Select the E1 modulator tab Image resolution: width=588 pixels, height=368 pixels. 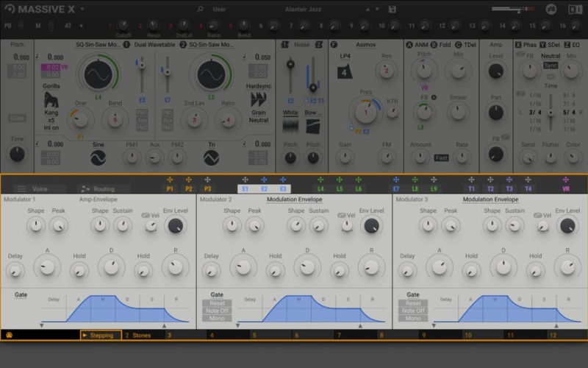pos(245,189)
